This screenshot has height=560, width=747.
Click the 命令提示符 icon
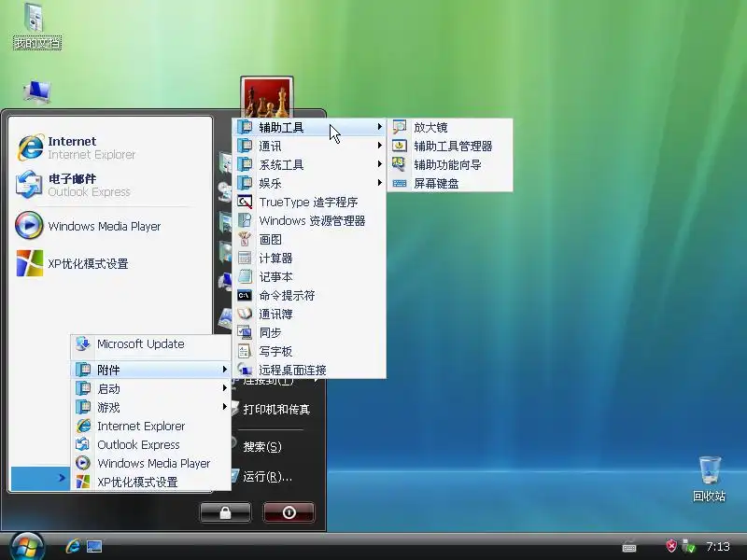245,295
